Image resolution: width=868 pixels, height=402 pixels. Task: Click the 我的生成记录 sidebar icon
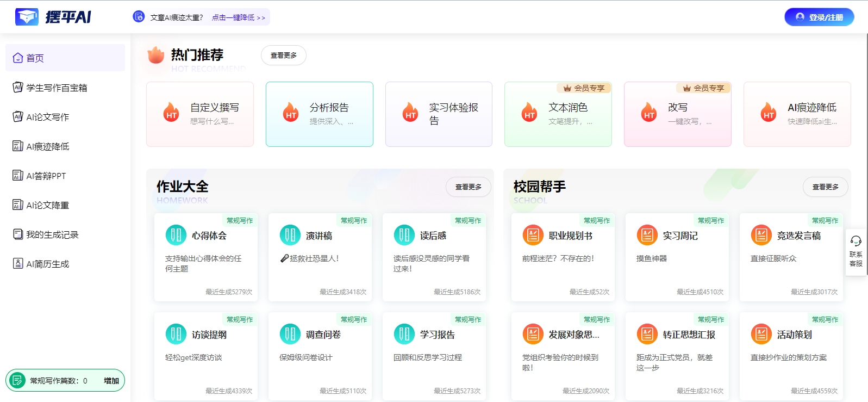point(18,234)
